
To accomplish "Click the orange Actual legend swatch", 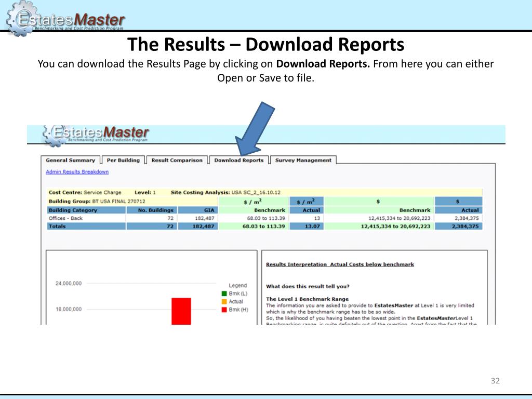I will coord(224,302).
